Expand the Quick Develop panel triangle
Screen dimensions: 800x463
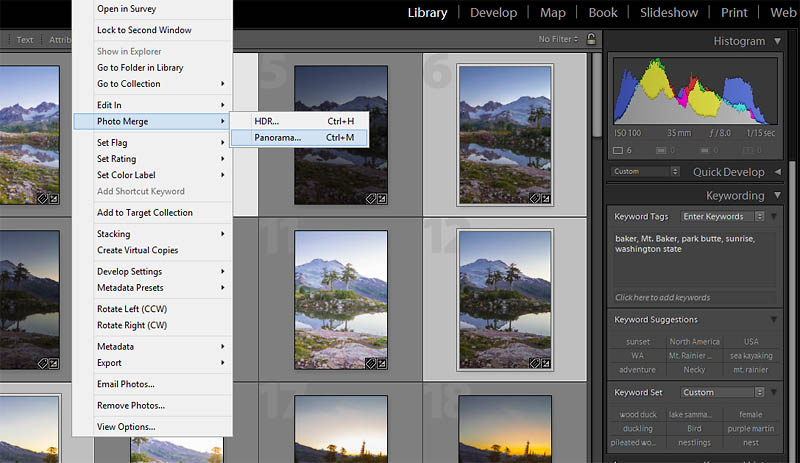778,172
